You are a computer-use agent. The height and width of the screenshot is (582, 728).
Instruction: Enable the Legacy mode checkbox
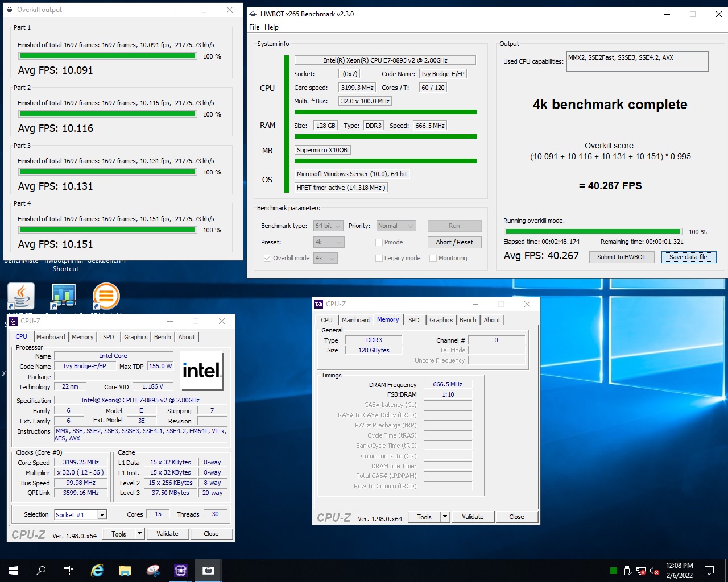[x=379, y=258]
